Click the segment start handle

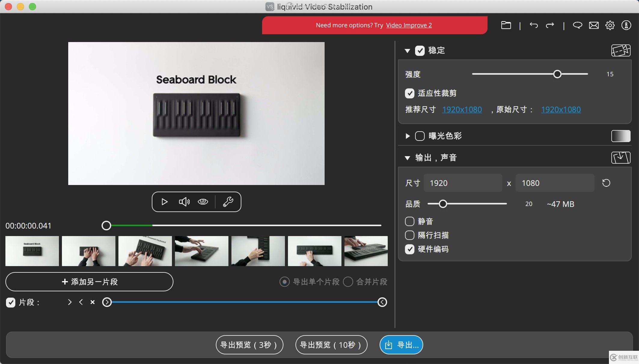tap(107, 302)
